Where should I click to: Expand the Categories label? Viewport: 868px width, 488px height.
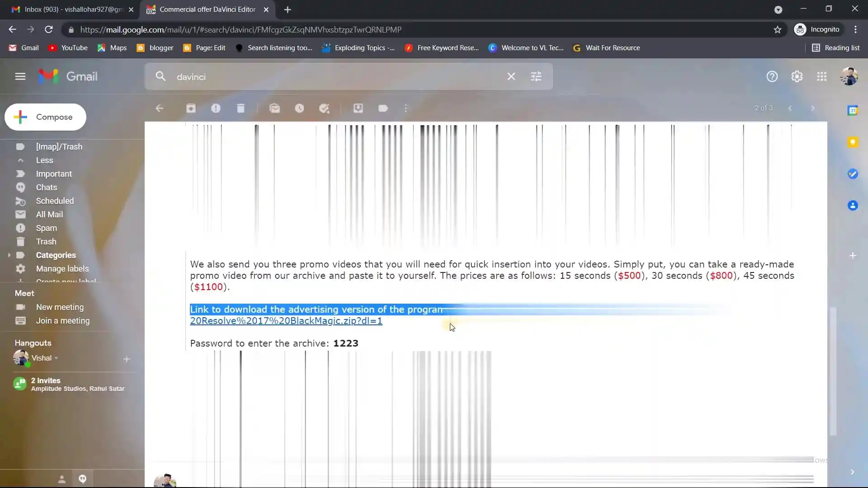coord(9,255)
